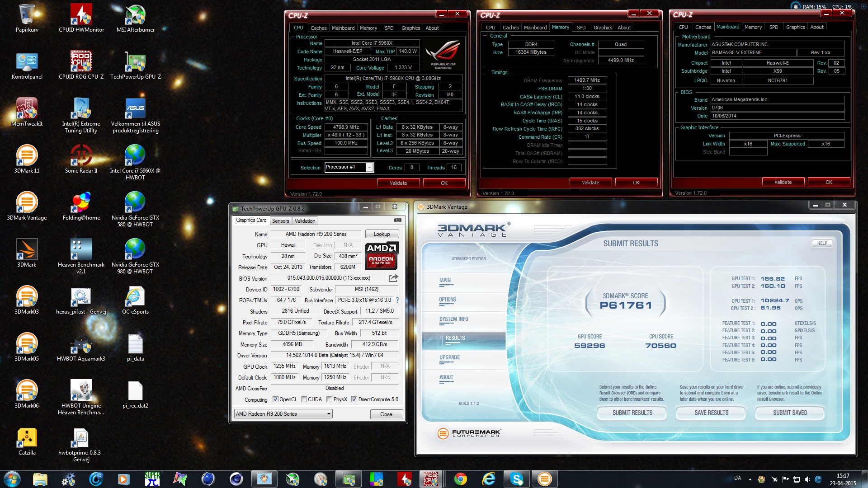Select OPTIONS in 3DMark Vantage menu
Image resolution: width=868 pixels, height=488 pixels.
pos(448,300)
